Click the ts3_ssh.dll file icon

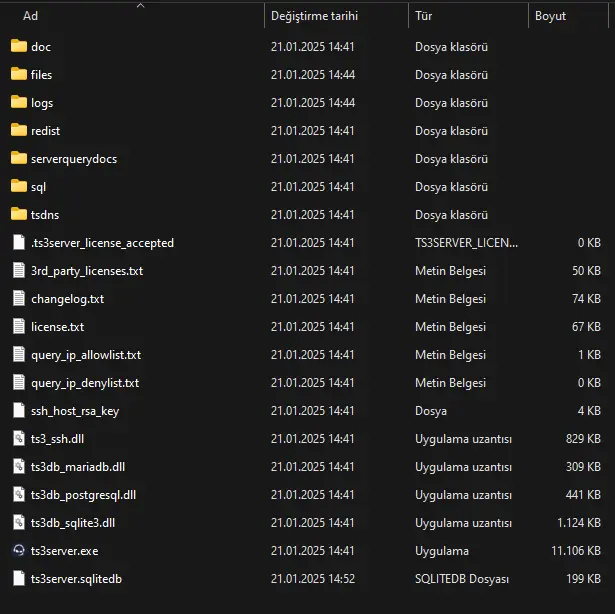[19, 438]
